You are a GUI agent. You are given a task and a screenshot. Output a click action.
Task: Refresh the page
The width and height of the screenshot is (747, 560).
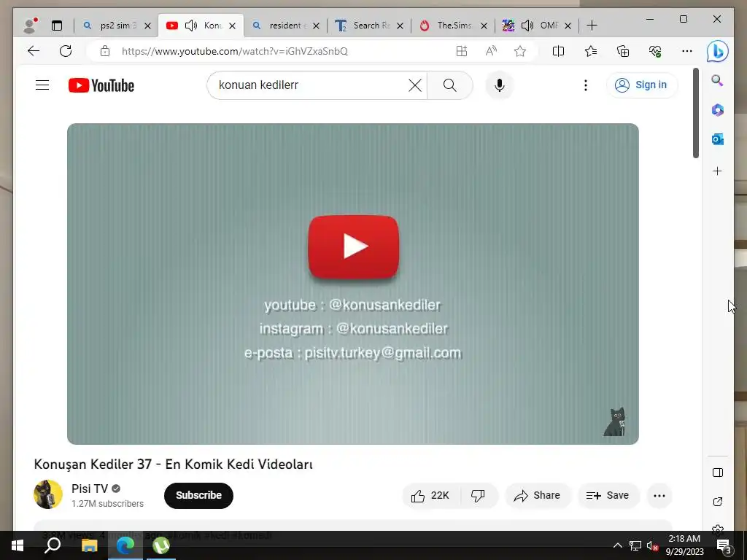pos(66,51)
